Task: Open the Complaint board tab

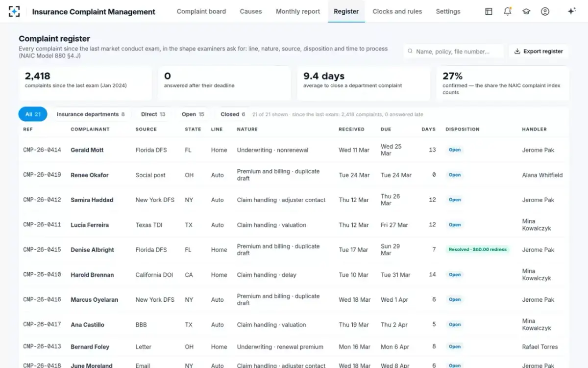Action: click(x=201, y=11)
